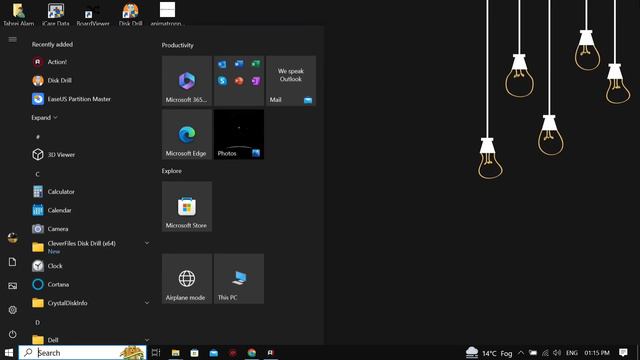Open the Microsoft Store tile
Image resolution: width=640 pixels, height=360 pixels.
click(x=187, y=207)
